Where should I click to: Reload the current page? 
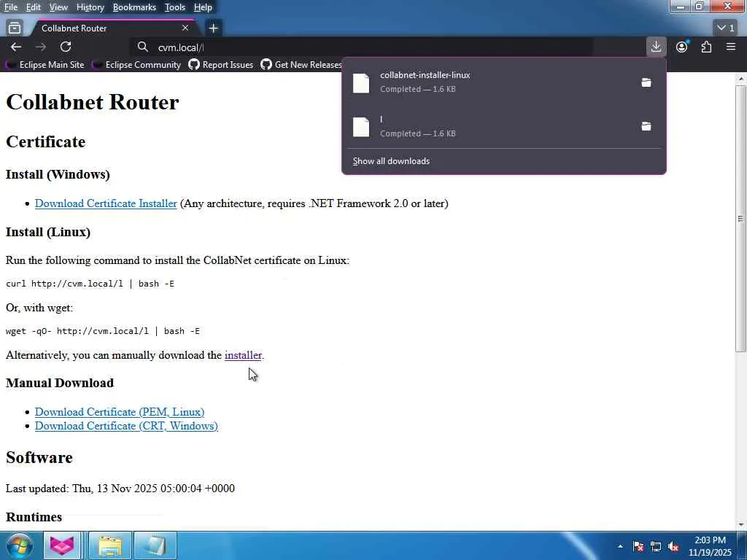pos(66,47)
